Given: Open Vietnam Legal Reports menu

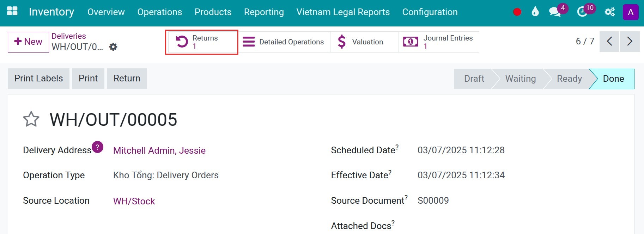Looking at the screenshot, I should 343,12.
